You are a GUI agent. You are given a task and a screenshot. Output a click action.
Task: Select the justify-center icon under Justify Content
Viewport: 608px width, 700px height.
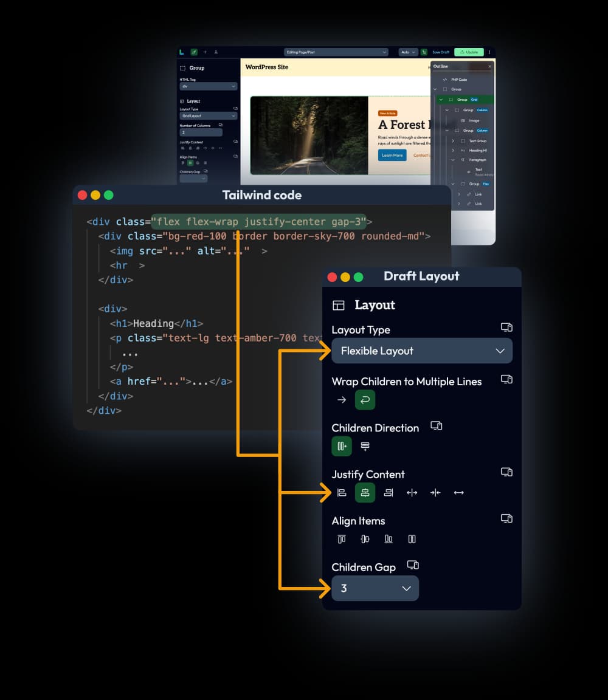point(365,493)
